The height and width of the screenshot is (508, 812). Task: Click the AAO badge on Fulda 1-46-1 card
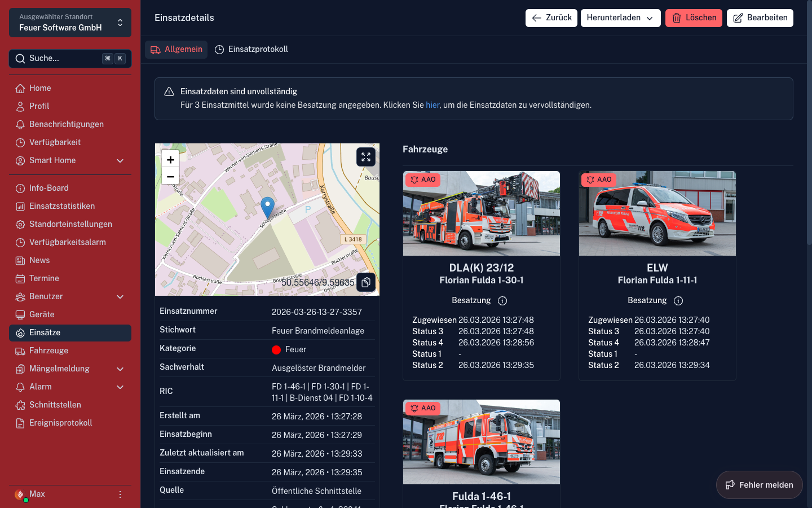[423, 408]
